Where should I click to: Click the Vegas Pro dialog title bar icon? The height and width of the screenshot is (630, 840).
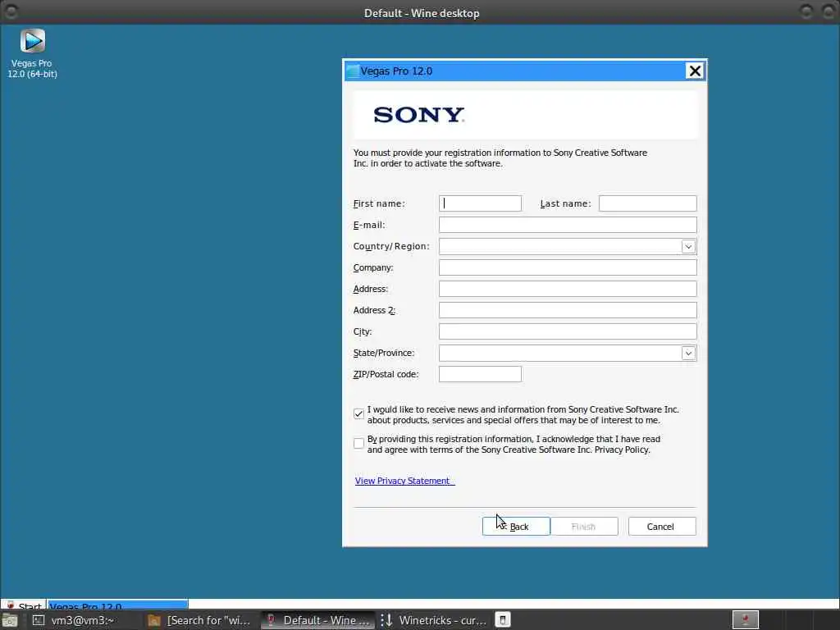pos(353,71)
